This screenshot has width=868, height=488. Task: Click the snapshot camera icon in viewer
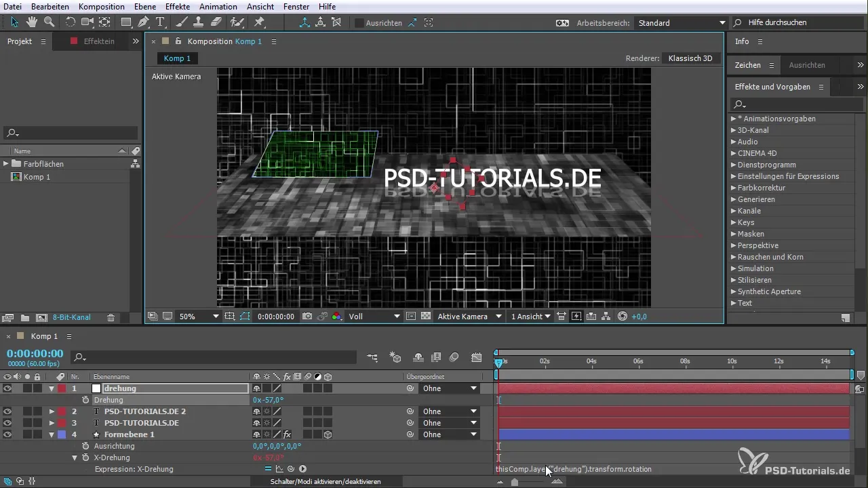pos(307,317)
